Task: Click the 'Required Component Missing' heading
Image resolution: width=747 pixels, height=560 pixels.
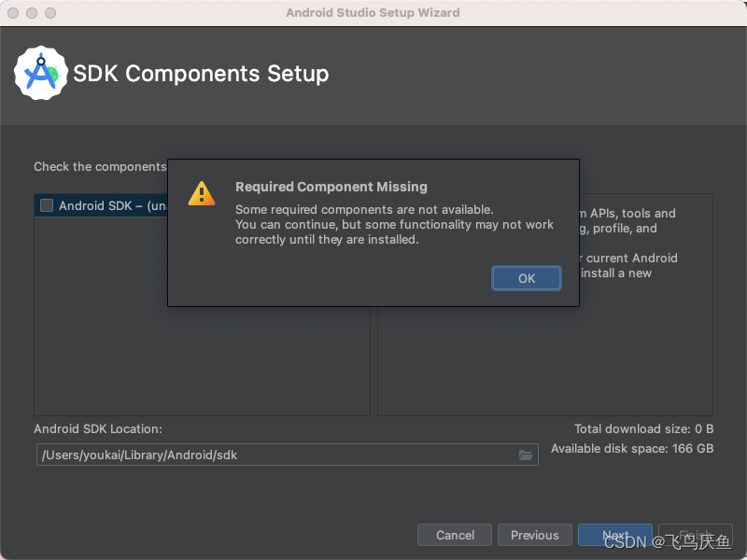Action: click(x=331, y=187)
